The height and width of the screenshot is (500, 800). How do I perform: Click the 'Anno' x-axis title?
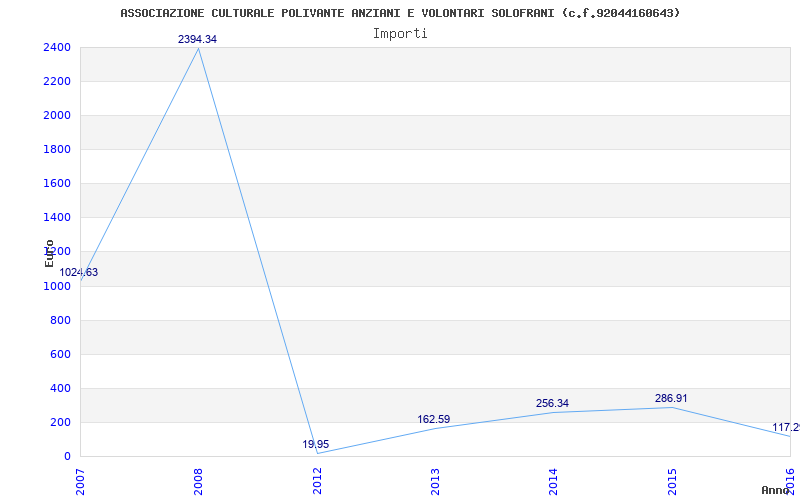pyautogui.click(x=775, y=490)
